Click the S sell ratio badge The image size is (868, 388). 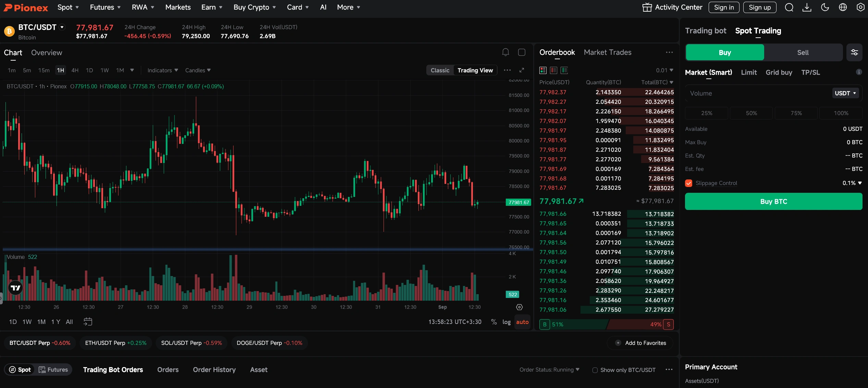[x=668, y=324]
